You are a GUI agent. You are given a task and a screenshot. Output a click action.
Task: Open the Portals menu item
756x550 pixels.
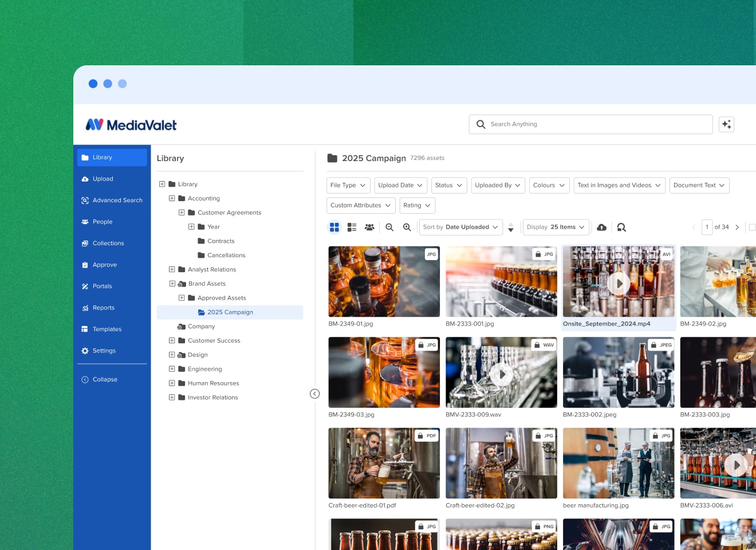[112, 286]
